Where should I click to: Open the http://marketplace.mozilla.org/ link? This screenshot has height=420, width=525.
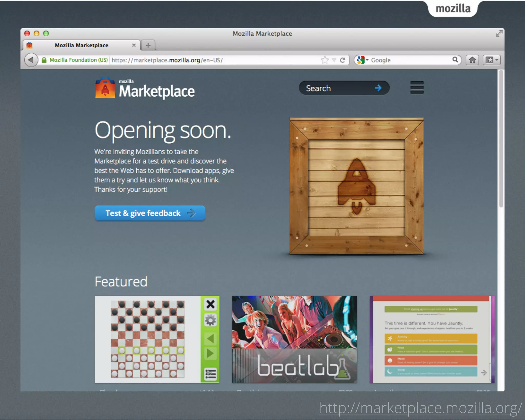421,408
